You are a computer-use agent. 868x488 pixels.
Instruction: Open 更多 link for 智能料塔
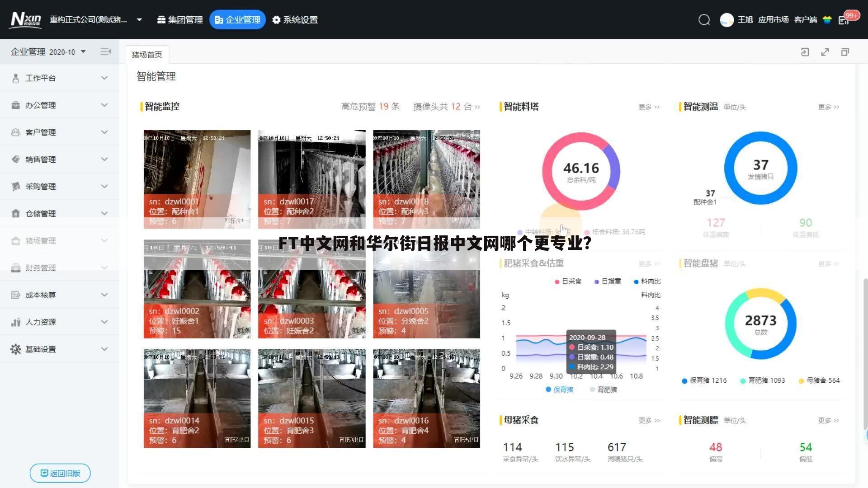point(649,107)
